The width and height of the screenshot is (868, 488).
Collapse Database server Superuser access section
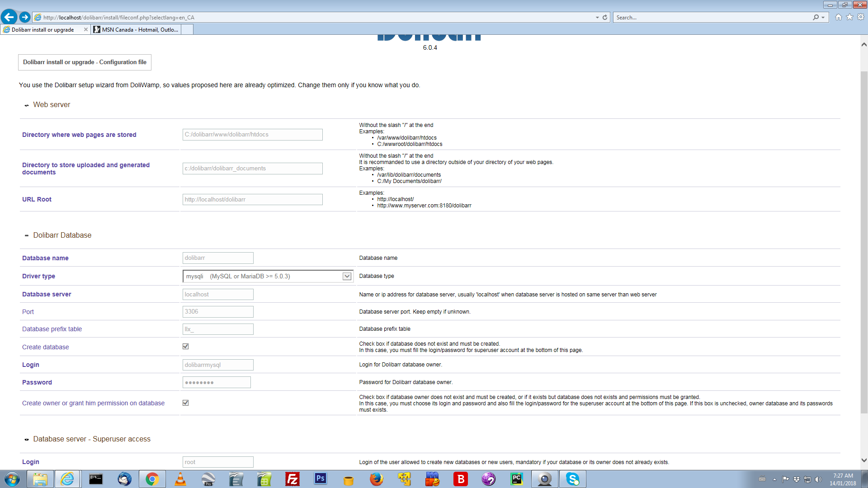[x=27, y=439]
